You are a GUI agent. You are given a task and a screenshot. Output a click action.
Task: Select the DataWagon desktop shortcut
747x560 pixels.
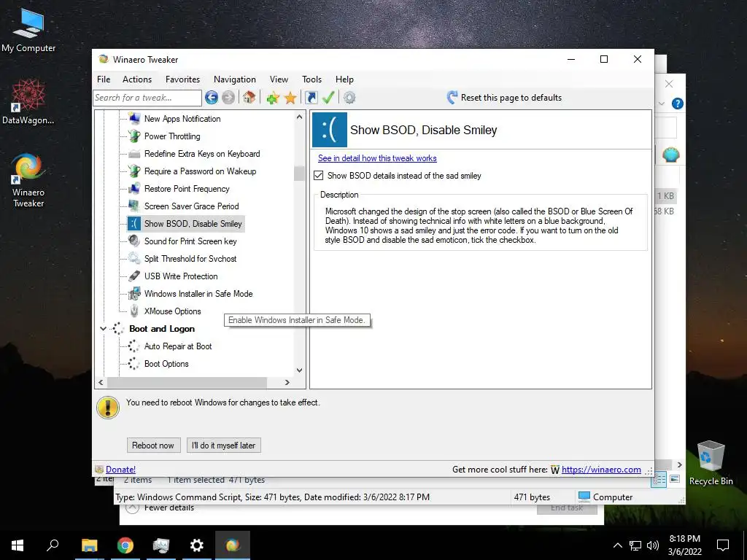(28, 102)
